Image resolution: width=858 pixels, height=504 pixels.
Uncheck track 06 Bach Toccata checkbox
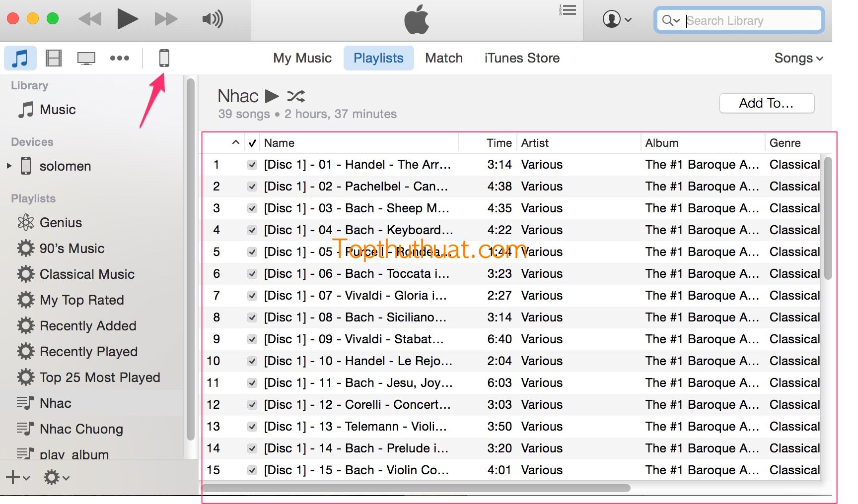click(252, 274)
